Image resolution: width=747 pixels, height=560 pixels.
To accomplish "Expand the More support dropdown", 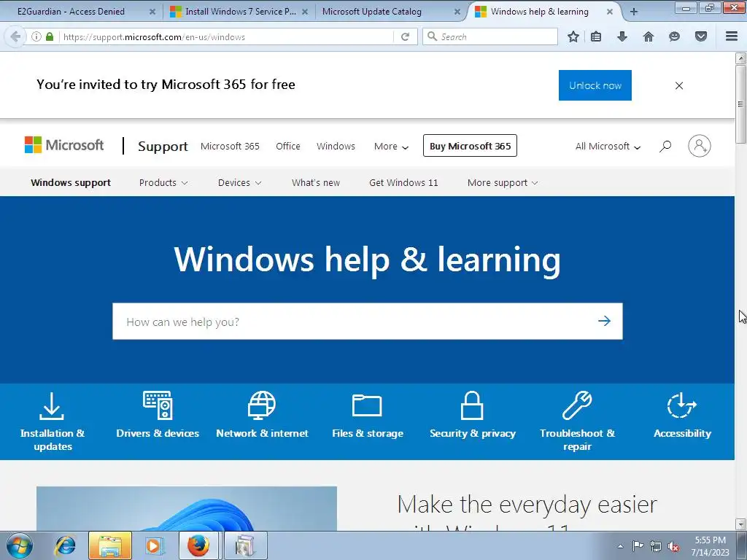I will pyautogui.click(x=503, y=183).
